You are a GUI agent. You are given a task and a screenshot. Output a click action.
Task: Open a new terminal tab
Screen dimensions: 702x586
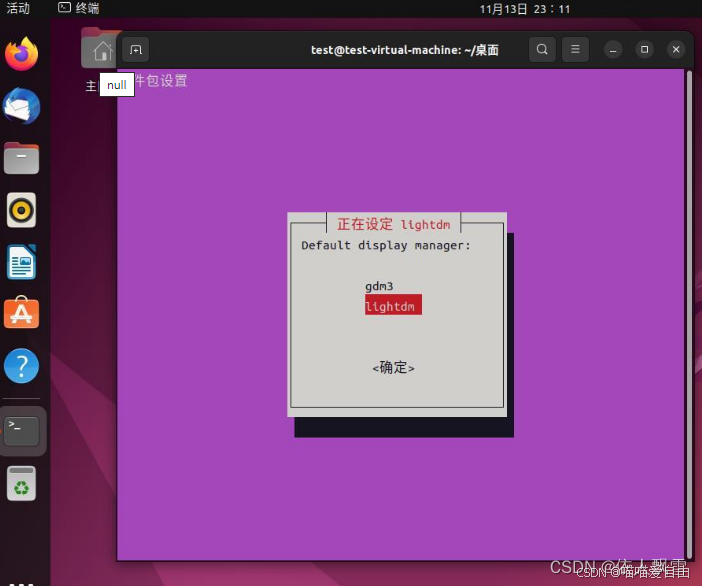(136, 49)
